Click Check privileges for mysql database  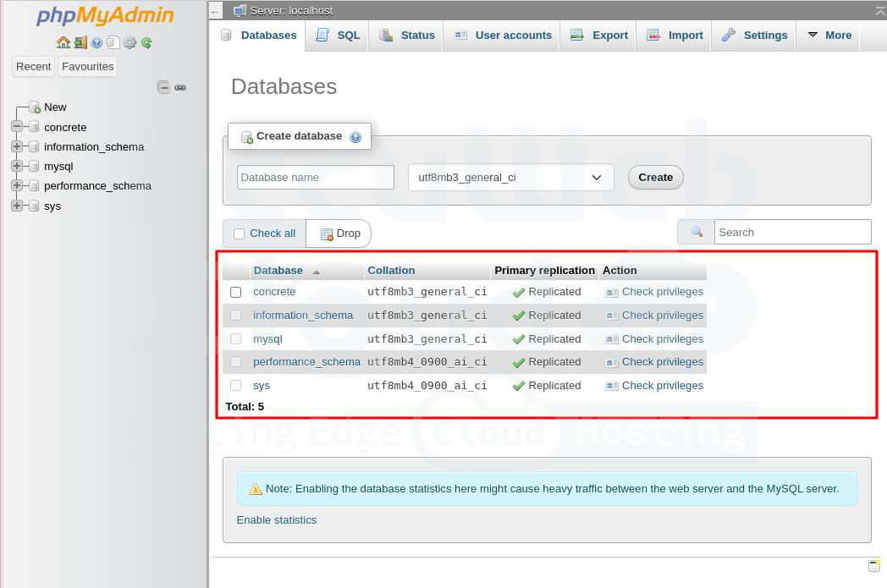tap(662, 339)
